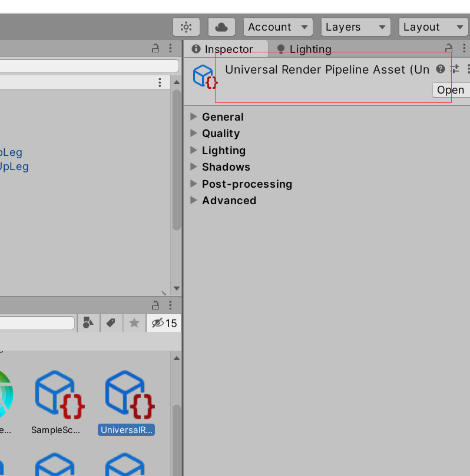Toggle the Hierarchy panel lock icon
Screen dimensions: 470x476
point(155,48)
